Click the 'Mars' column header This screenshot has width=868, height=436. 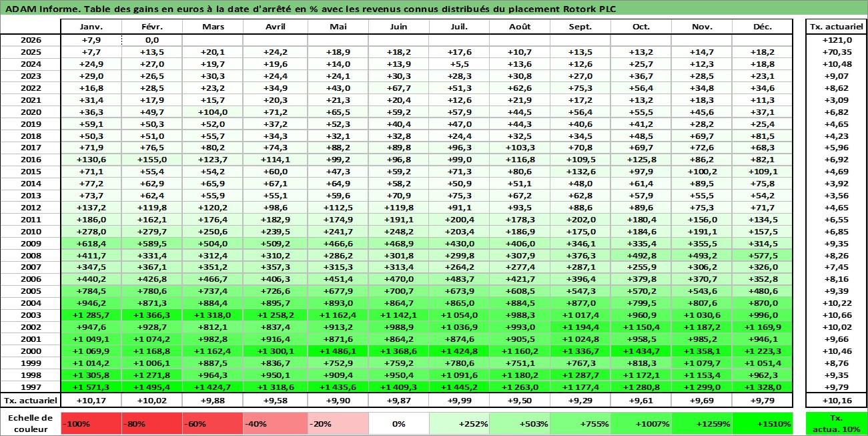211,27
